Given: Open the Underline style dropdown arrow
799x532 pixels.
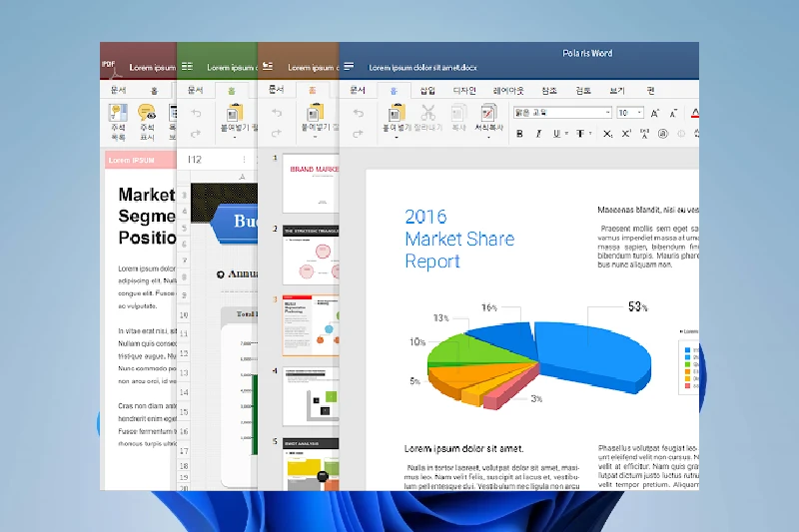Looking at the screenshot, I should click(x=566, y=134).
